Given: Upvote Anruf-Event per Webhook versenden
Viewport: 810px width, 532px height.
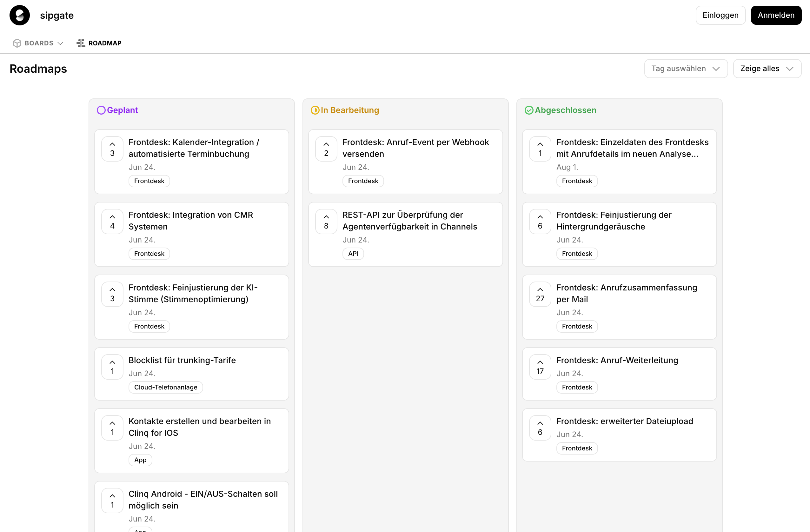Looking at the screenshot, I should [x=326, y=149].
